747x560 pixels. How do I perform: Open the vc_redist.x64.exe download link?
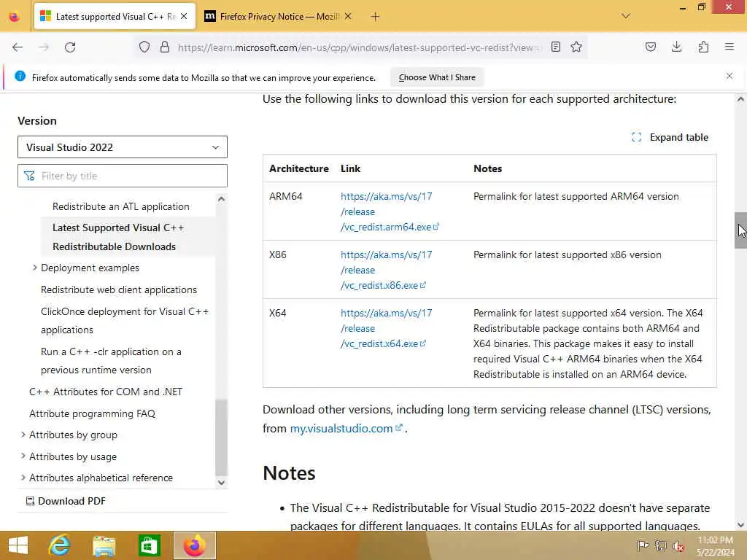(386, 329)
